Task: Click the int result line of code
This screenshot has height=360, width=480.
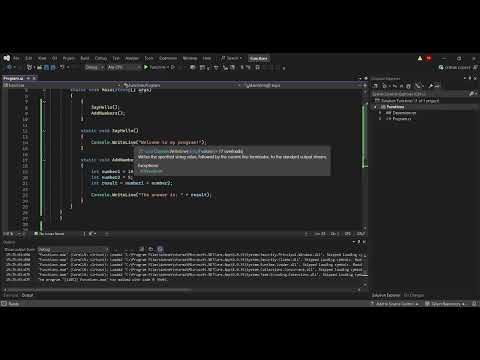Action: pos(132,183)
